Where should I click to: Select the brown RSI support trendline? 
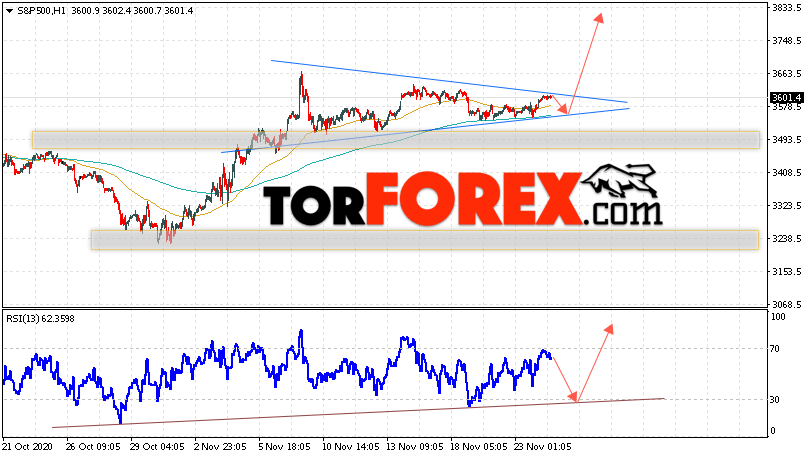click(x=358, y=413)
